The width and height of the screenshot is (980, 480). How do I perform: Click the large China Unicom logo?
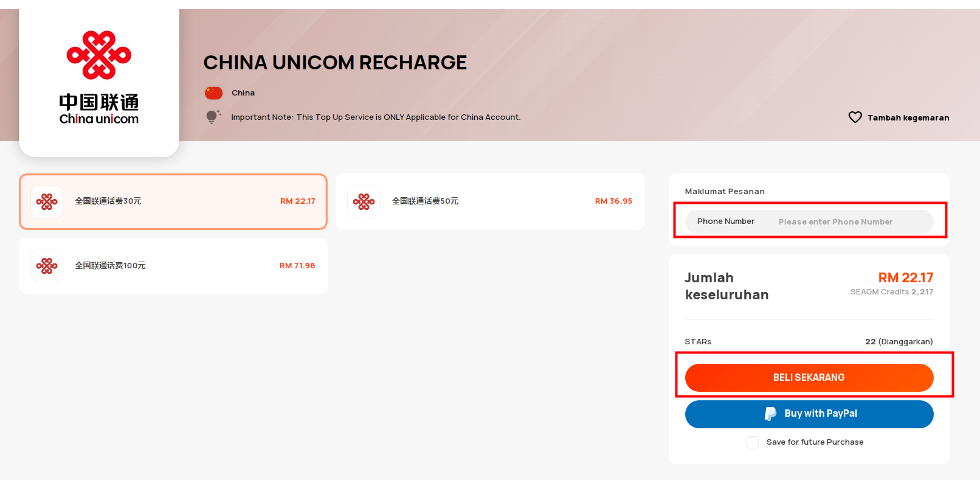coord(99,78)
